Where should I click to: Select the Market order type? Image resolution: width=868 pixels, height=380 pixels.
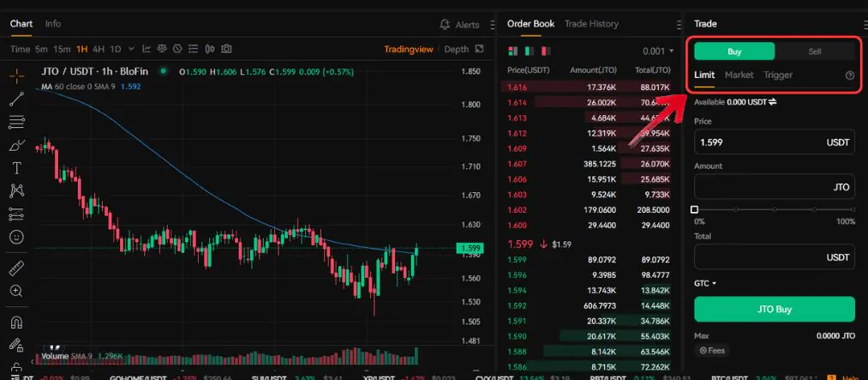(739, 75)
